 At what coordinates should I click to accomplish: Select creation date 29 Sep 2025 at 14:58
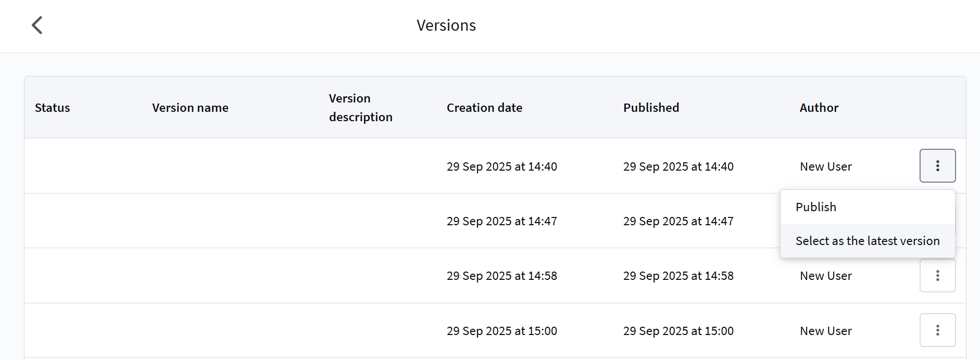(x=501, y=276)
